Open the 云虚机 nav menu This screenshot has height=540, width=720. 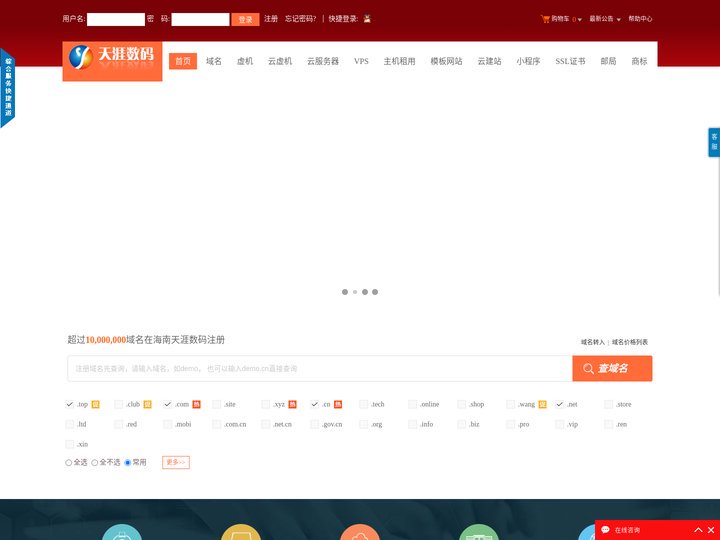point(280,61)
